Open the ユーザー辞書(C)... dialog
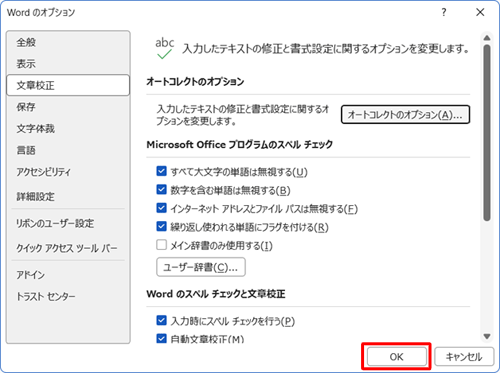This screenshot has width=500, height=373. [x=201, y=267]
